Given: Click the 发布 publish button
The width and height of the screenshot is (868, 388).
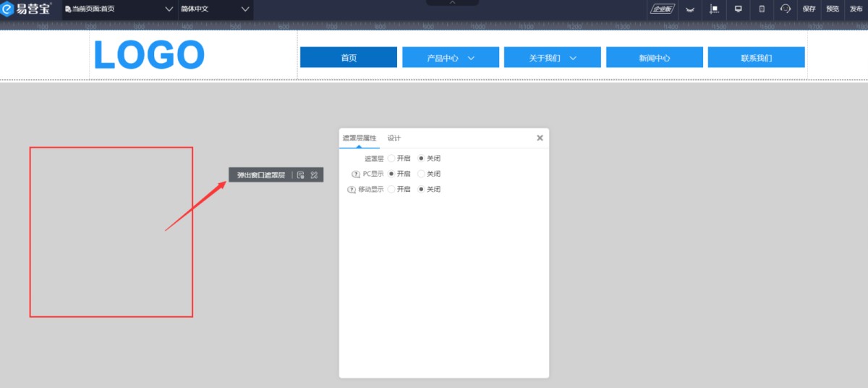Looking at the screenshot, I should 856,9.
